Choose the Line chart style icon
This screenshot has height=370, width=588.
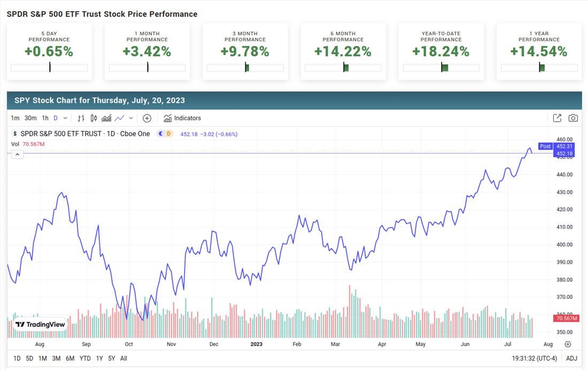pyautogui.click(x=119, y=118)
